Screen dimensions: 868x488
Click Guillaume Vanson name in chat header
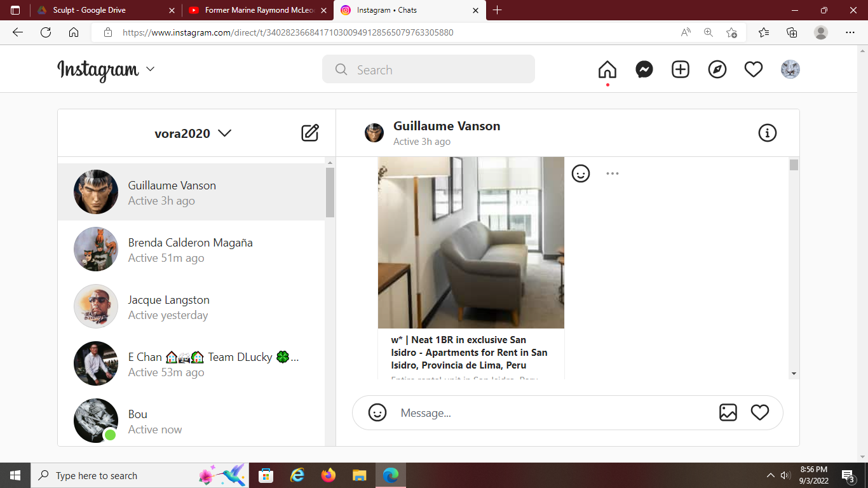[x=447, y=126]
